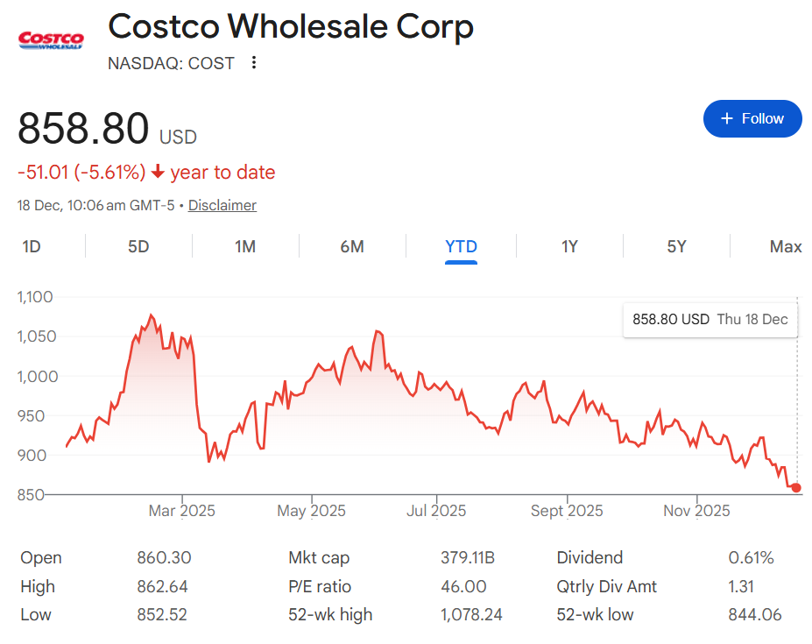Open the Disclaimer link
This screenshot has width=812, height=644.
click(x=222, y=206)
